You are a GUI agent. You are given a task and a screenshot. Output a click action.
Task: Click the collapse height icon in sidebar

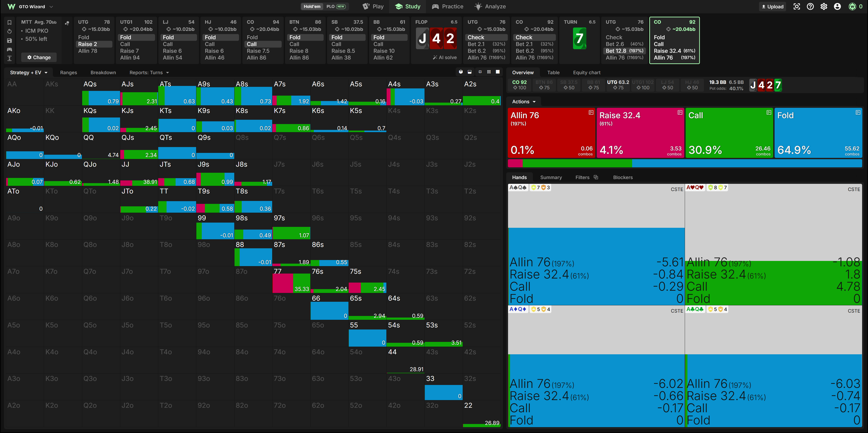[x=9, y=58]
